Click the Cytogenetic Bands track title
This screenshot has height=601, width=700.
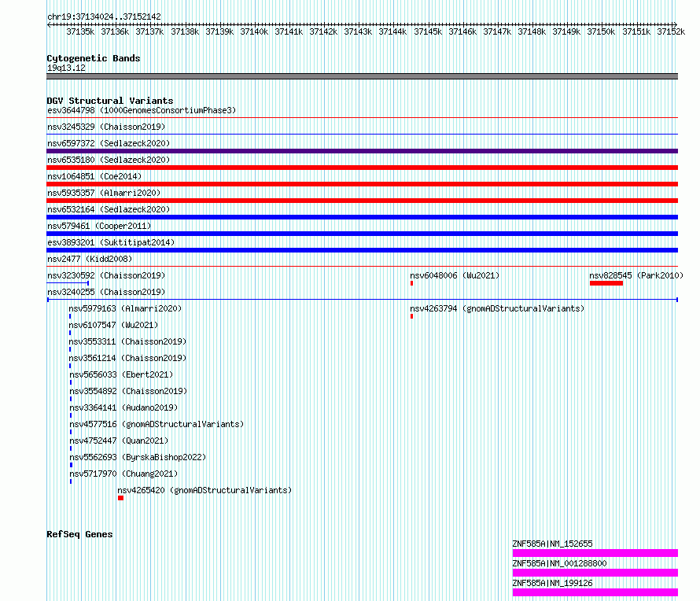94,58
